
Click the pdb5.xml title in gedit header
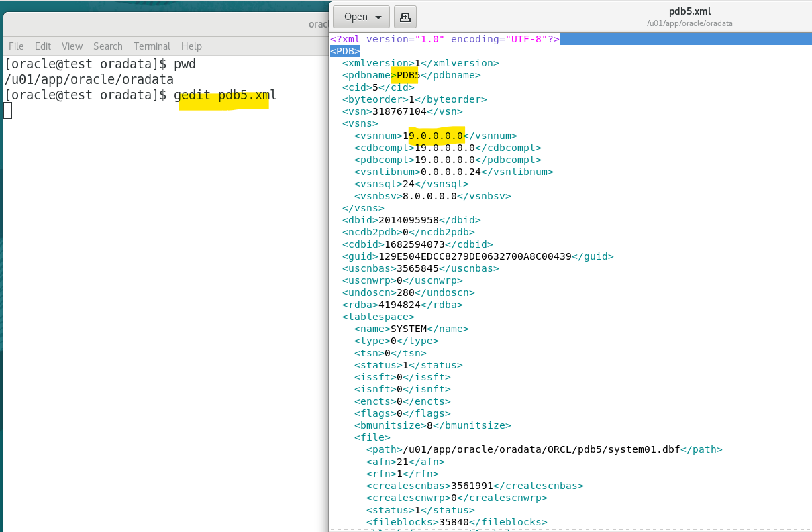[690, 11]
